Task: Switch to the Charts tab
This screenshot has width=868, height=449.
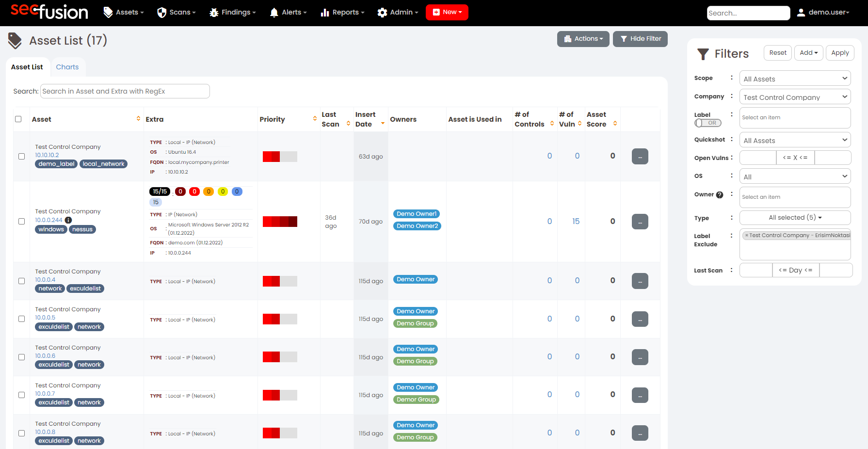Action: (x=67, y=67)
